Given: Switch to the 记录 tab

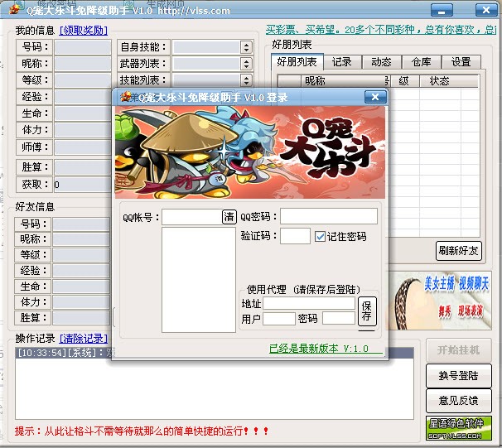Looking at the screenshot, I should point(342,62).
